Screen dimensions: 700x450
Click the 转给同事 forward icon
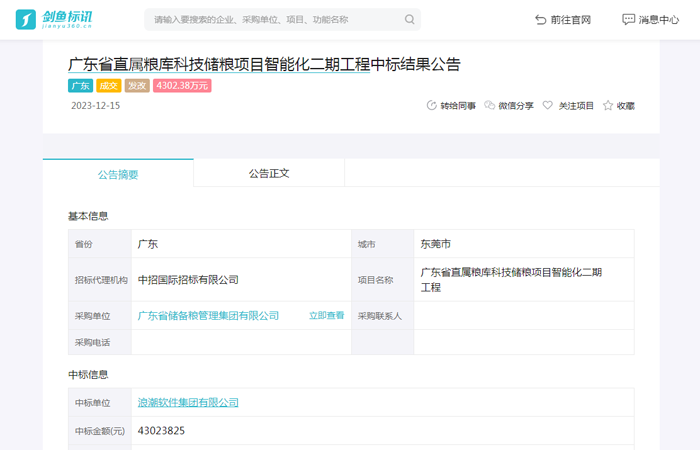[431, 105]
